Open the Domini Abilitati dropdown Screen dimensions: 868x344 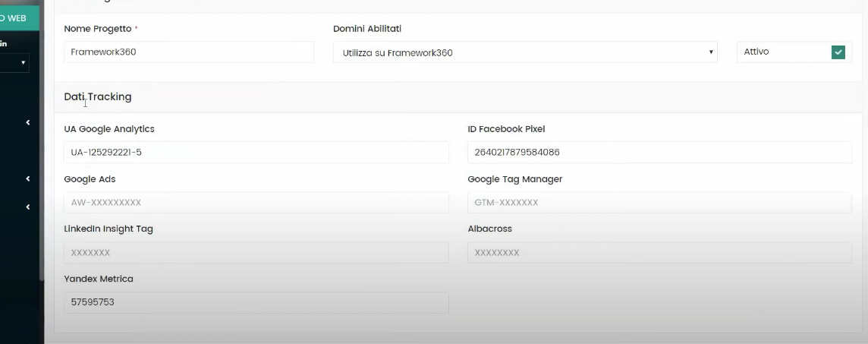tap(524, 52)
